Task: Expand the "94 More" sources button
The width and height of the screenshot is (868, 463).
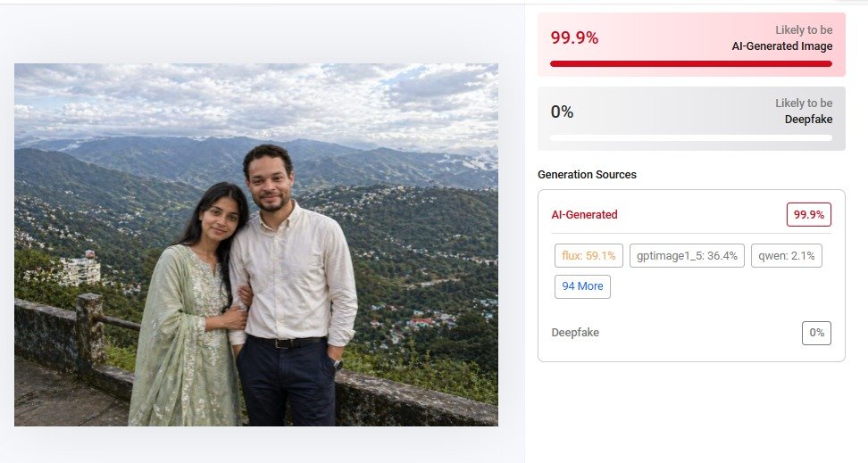Action: click(x=582, y=286)
